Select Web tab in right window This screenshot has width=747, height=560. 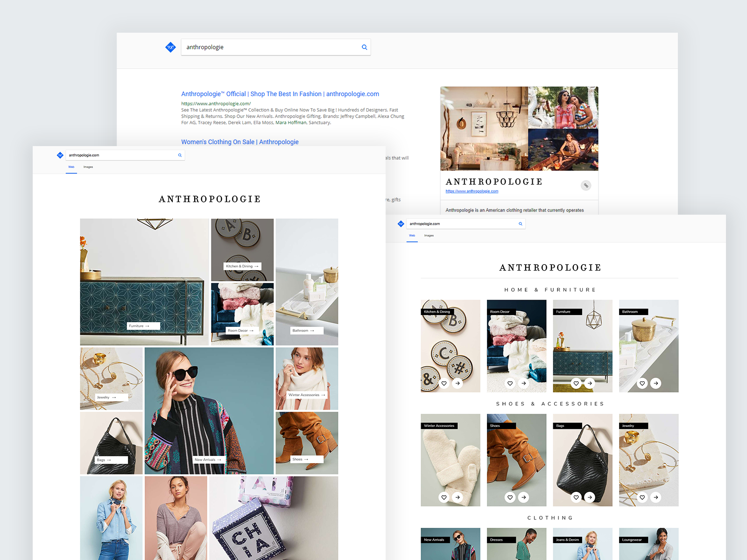[x=412, y=236]
